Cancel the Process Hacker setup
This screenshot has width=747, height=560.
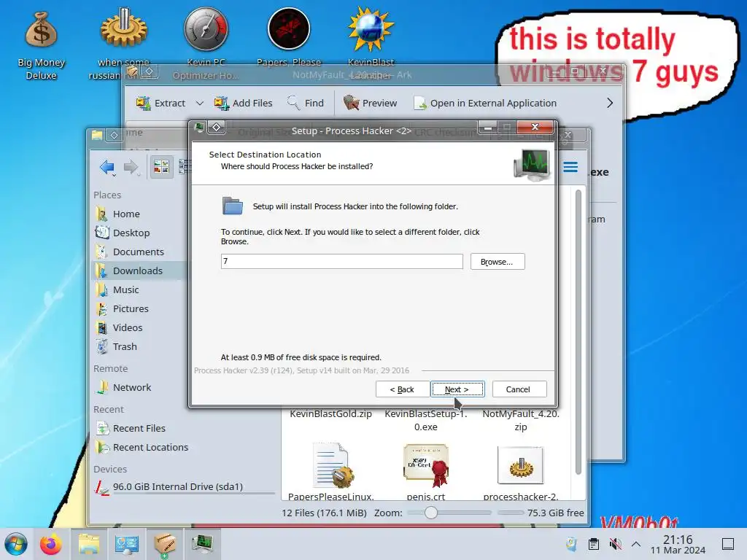pos(519,389)
